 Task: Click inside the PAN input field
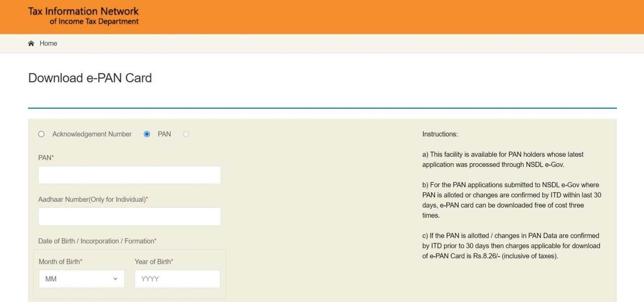click(129, 174)
